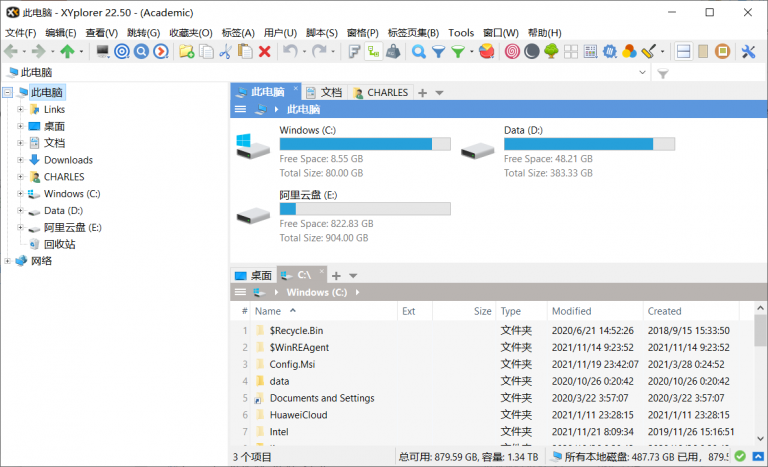Open Configuration wrench and screwdriver icon
The width and height of the screenshot is (768, 467).
748,52
